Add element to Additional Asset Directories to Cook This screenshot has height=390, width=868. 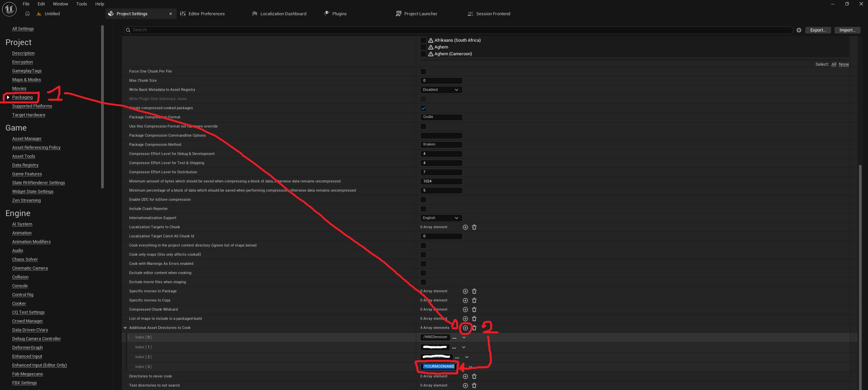[x=465, y=328]
